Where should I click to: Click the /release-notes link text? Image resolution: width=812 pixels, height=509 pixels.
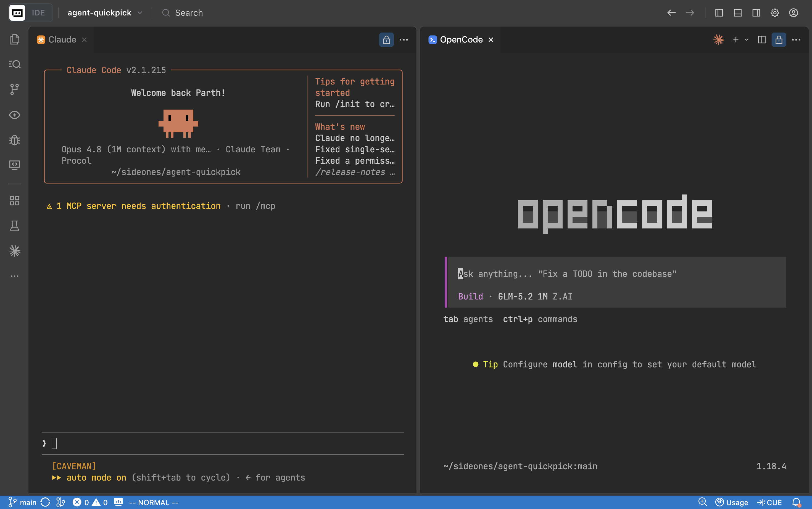click(x=350, y=172)
